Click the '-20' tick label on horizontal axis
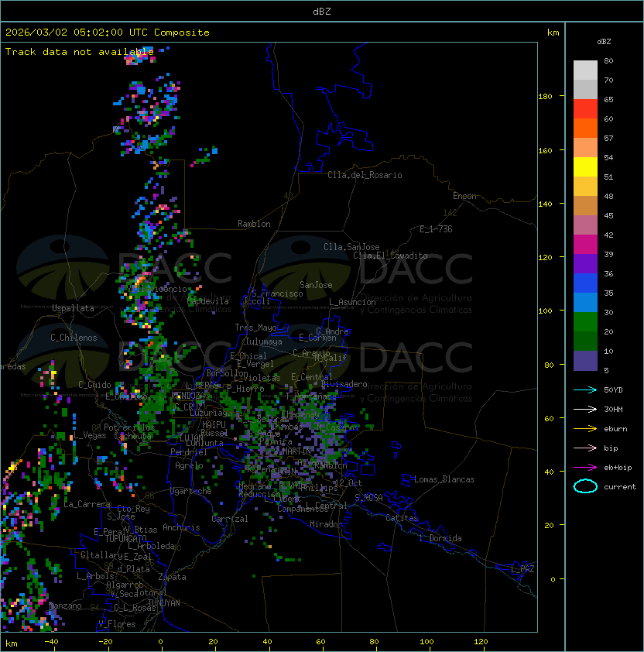This screenshot has height=652, width=644. point(105,642)
